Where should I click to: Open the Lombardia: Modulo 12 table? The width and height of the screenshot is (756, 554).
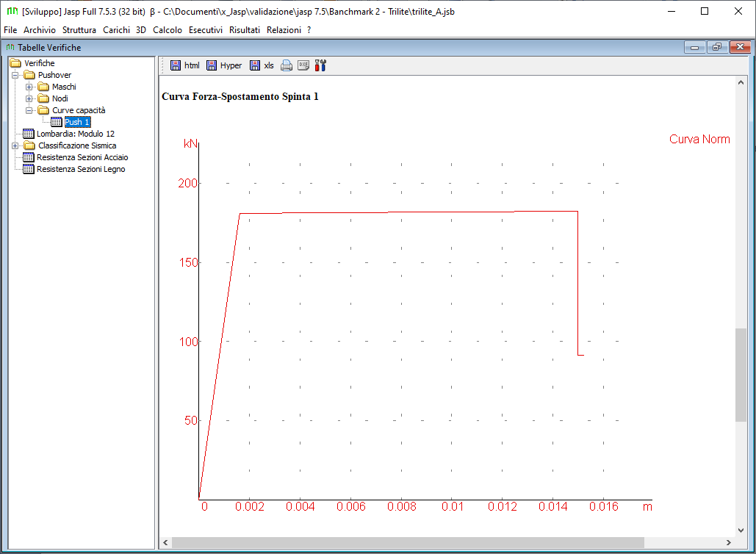click(x=69, y=134)
